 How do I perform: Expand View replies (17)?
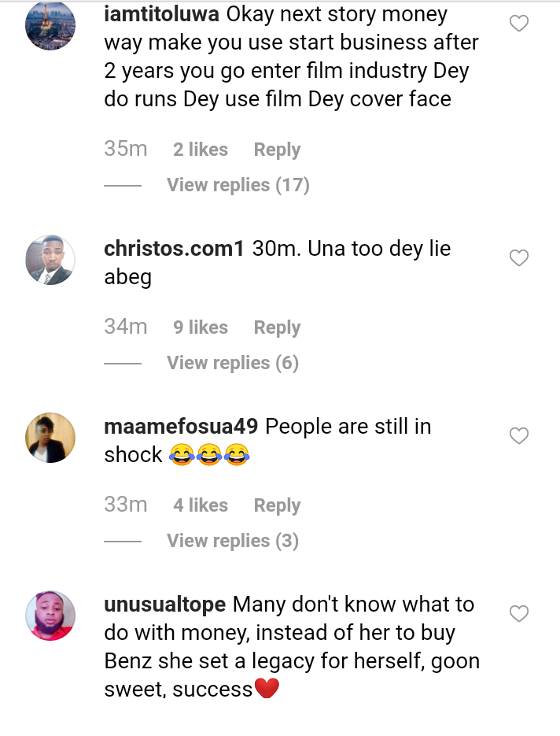[x=238, y=185]
